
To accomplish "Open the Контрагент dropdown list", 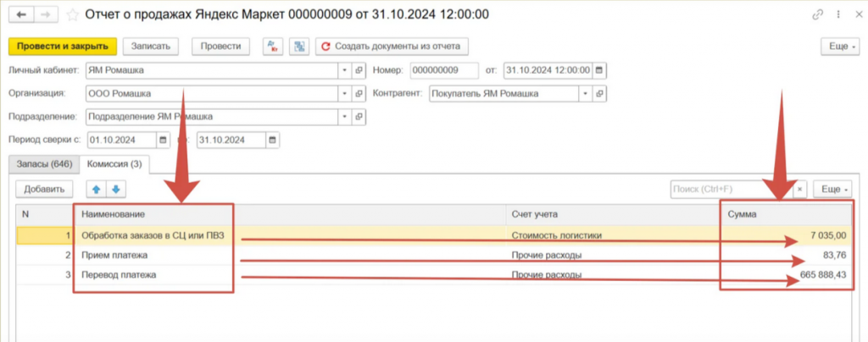I will pos(585,94).
